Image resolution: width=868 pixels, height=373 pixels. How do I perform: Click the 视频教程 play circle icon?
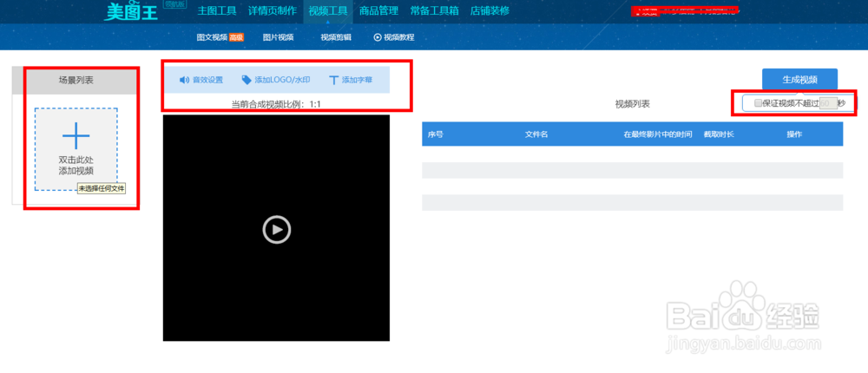coord(378,37)
